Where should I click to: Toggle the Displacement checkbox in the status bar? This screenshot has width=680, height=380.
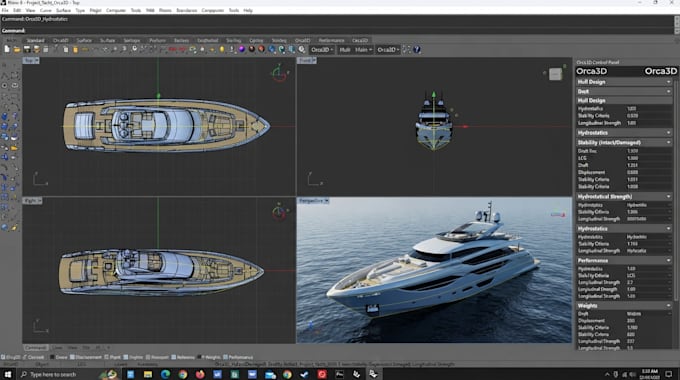point(72,357)
